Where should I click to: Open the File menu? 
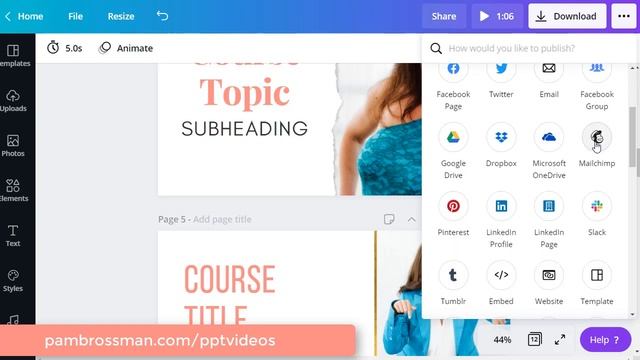click(76, 16)
